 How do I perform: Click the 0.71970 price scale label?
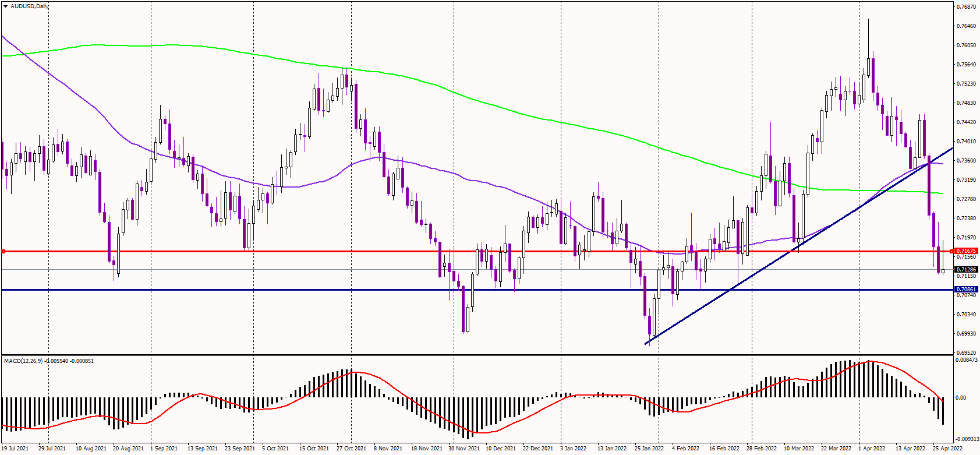click(967, 238)
